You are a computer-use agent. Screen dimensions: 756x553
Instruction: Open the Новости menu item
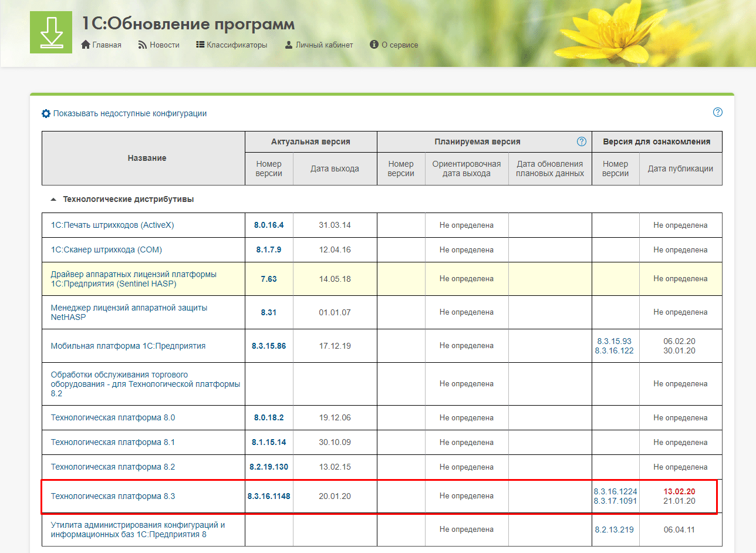coord(164,45)
